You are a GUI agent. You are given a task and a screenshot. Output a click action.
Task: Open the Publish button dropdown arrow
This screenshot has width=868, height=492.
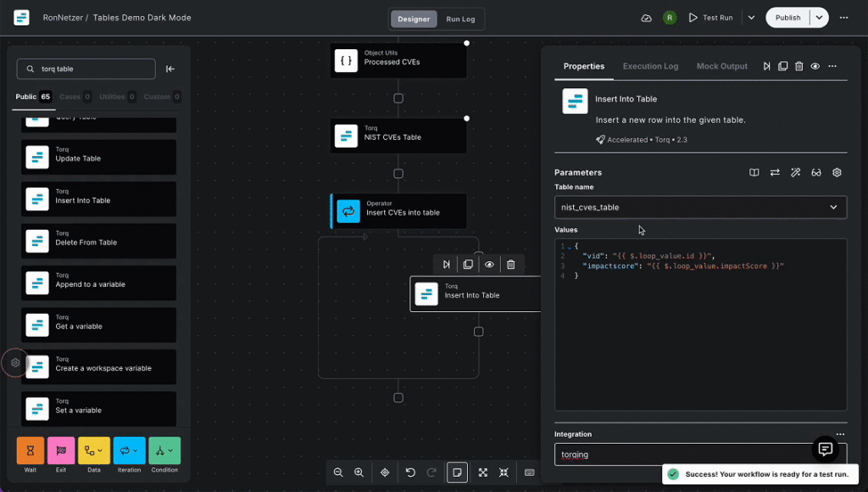pos(819,18)
